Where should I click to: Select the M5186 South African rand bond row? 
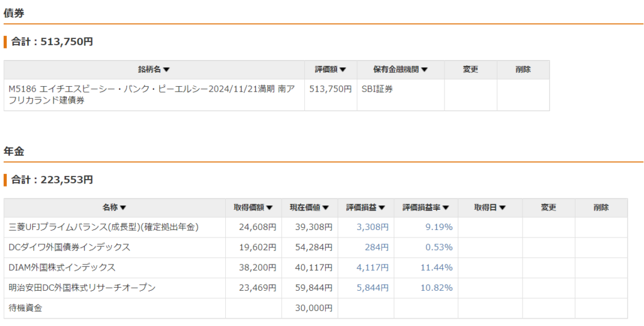click(277, 95)
